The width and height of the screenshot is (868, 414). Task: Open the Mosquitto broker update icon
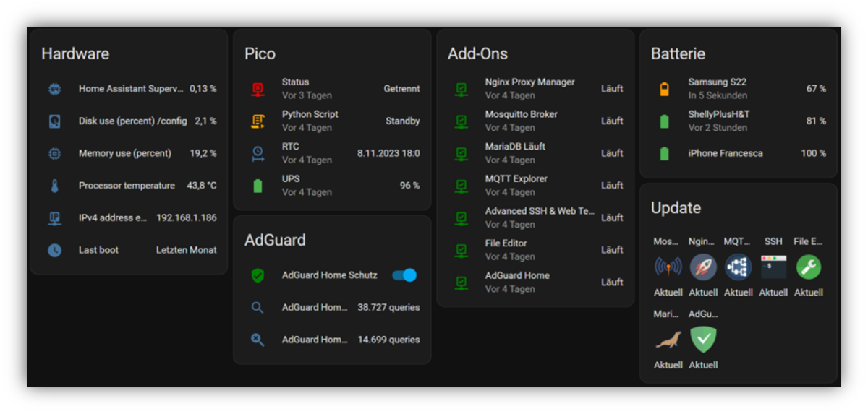pos(668,267)
